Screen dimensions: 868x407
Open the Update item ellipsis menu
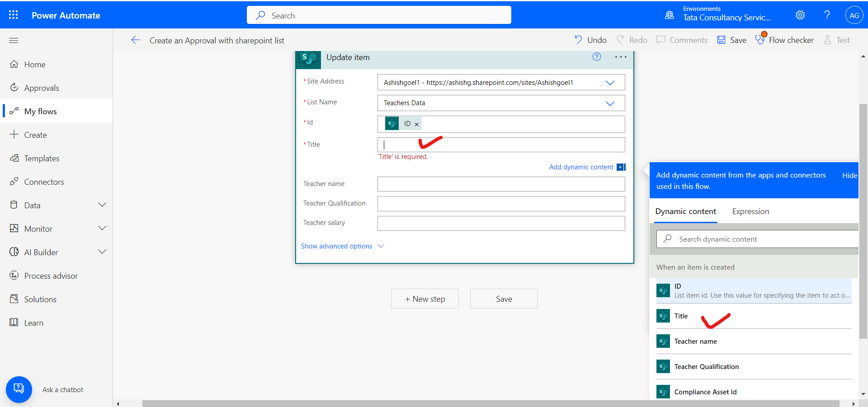pyautogui.click(x=620, y=57)
